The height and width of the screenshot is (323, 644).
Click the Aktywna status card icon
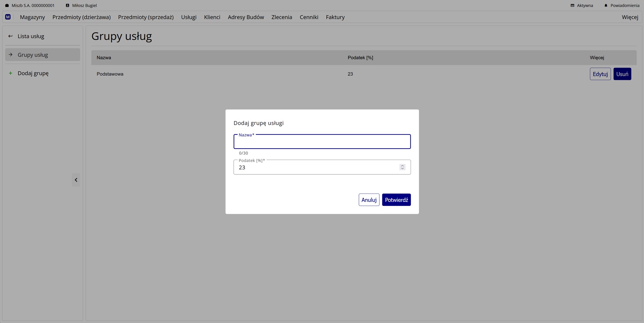(x=572, y=6)
